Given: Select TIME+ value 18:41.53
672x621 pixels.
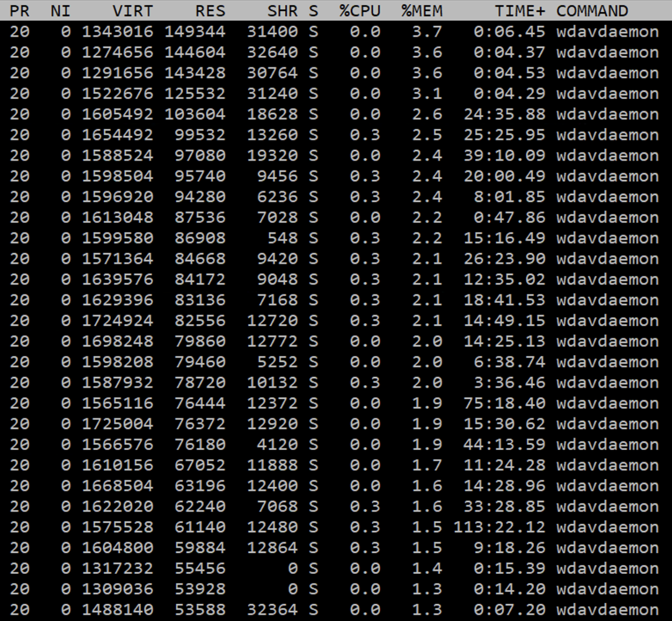Looking at the screenshot, I should (504, 300).
